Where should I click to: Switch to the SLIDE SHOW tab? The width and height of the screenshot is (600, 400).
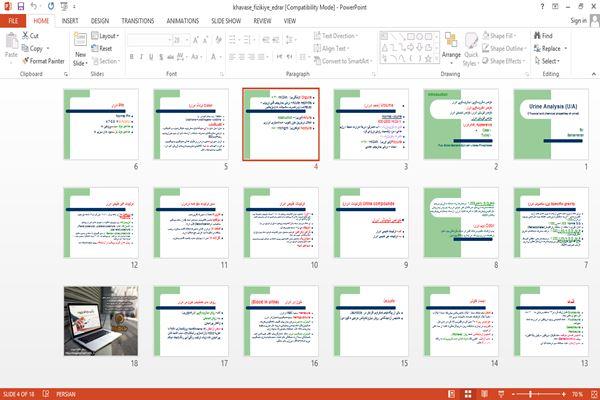point(226,21)
